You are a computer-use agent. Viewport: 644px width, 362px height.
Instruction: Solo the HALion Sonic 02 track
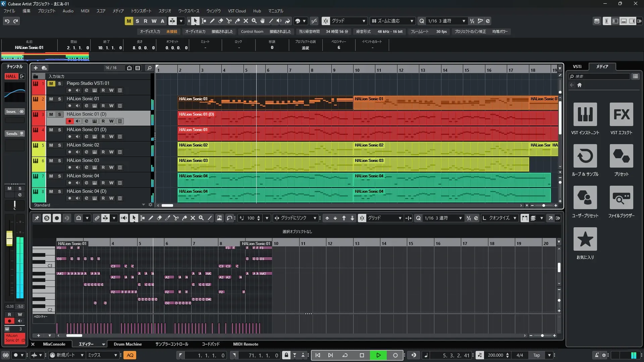coord(59,145)
